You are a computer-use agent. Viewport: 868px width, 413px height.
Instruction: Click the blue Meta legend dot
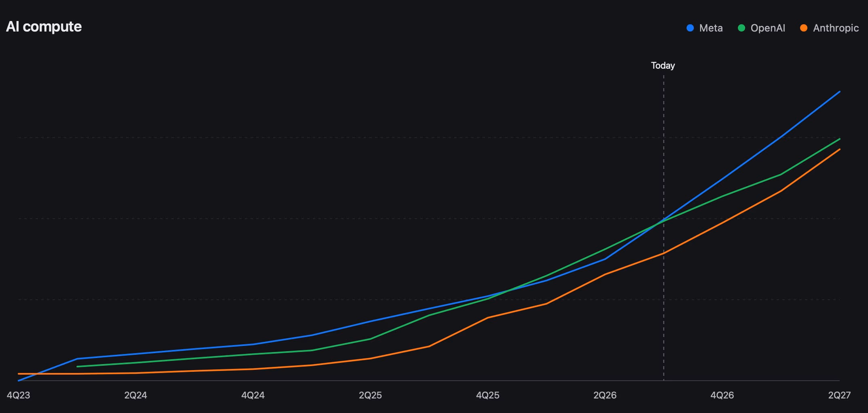(690, 28)
